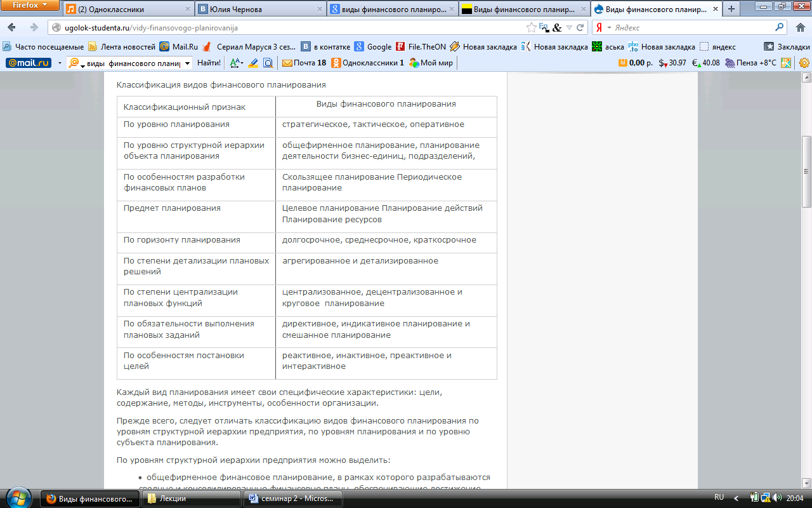Switch to Firefox taskbar button Виды финансового
This screenshot has height=508, width=812.
(89, 498)
